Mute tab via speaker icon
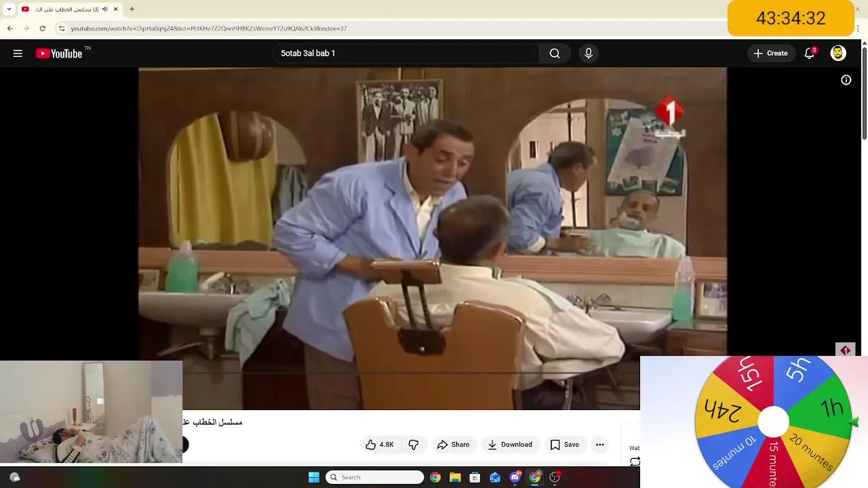868x488 pixels. (104, 9)
